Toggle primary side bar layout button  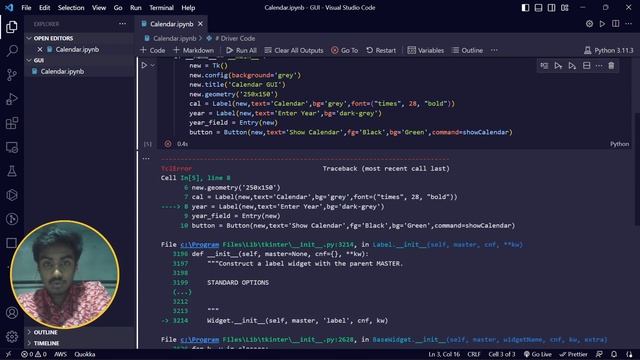point(525,8)
